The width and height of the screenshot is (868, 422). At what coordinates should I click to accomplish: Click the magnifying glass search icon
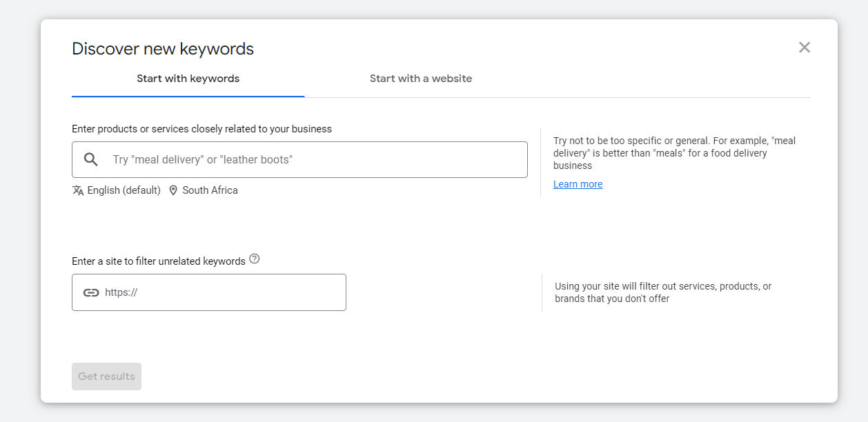91,160
